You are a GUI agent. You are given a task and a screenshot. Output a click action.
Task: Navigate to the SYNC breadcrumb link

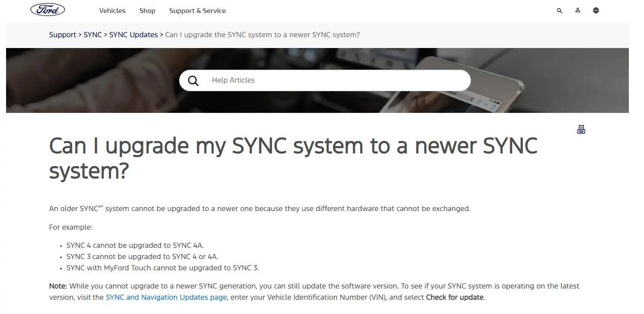click(93, 35)
